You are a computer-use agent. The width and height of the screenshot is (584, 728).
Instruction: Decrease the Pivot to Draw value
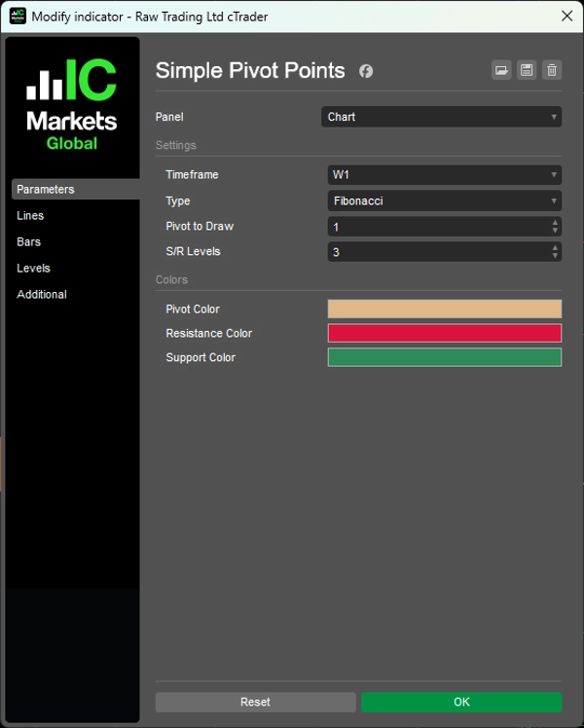point(555,231)
